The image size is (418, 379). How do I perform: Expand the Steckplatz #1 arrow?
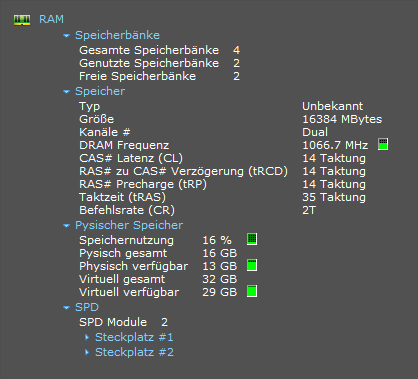(x=87, y=337)
